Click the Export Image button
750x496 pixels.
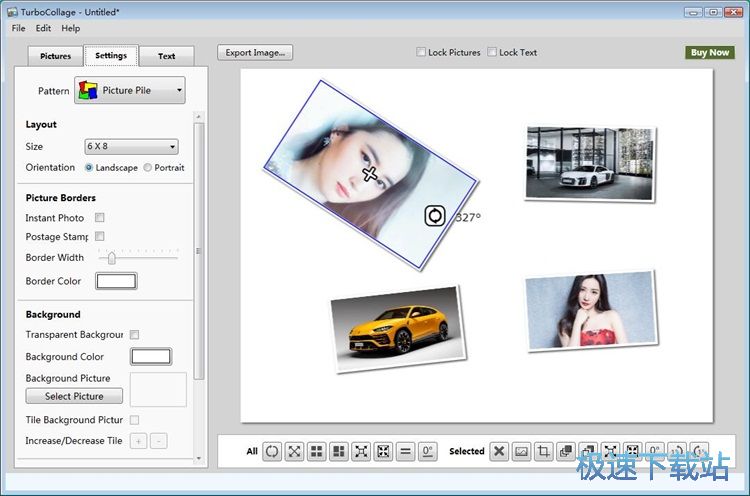(x=255, y=53)
